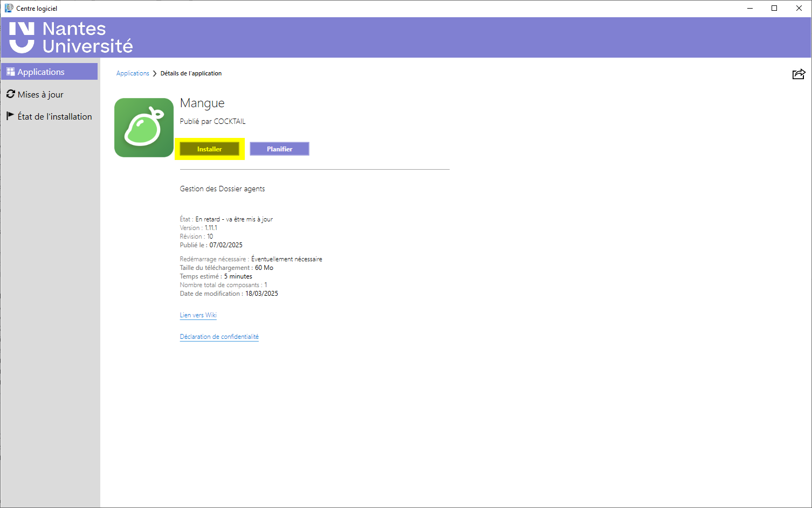Click the flag icon for État de l'installation
The image size is (812, 508).
(10, 116)
